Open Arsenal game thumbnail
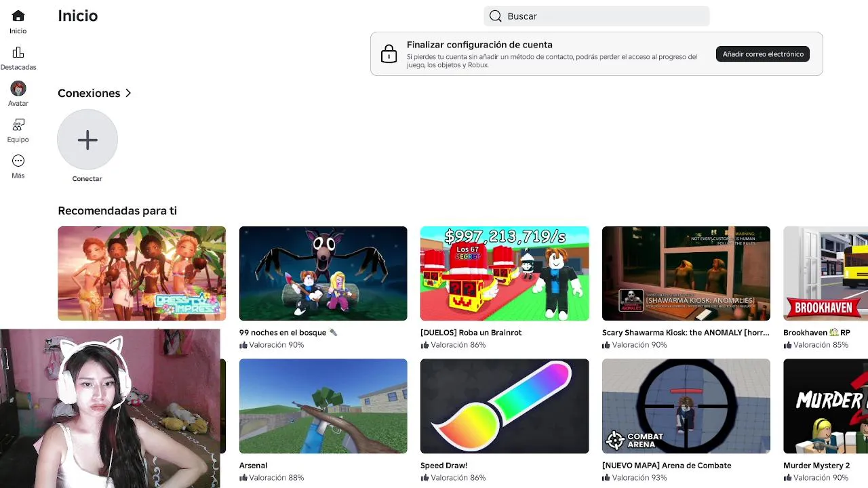This screenshot has width=868, height=488. [x=323, y=406]
